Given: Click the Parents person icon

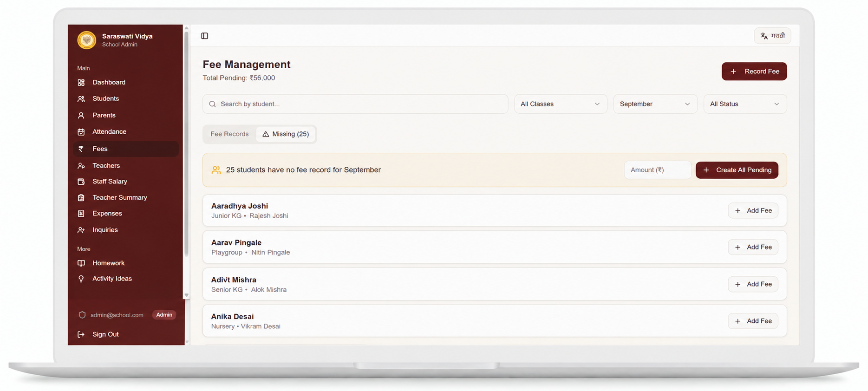Looking at the screenshot, I should (x=81, y=115).
